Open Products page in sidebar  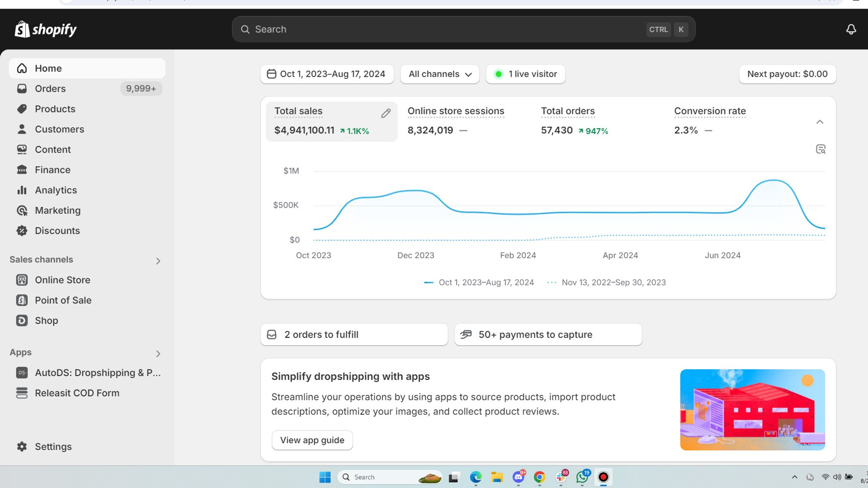(x=87, y=109)
